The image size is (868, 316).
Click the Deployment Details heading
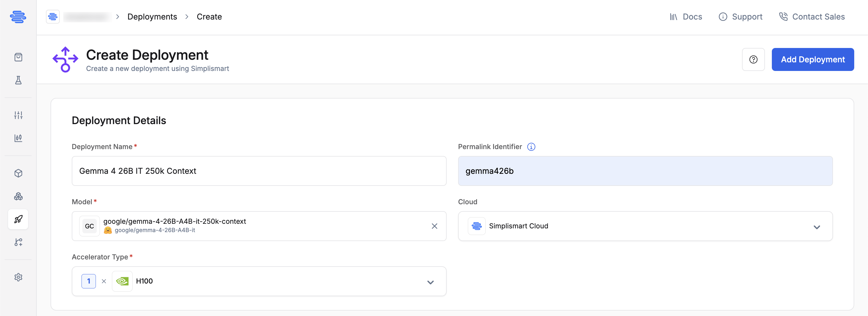tap(119, 120)
